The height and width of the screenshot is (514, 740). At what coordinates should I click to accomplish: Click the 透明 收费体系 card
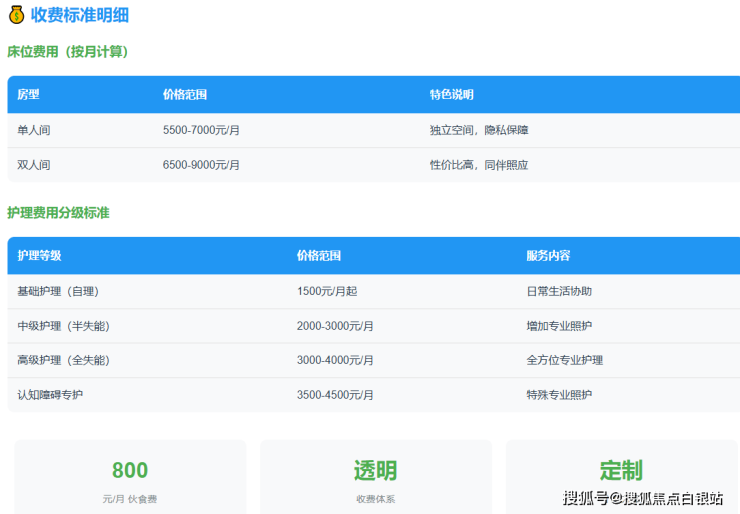(375, 478)
